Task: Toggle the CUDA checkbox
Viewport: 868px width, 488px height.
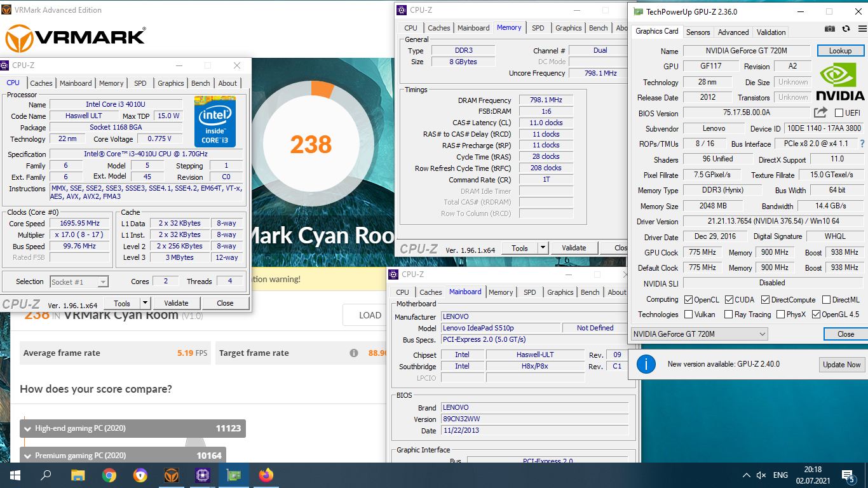Action: (729, 299)
